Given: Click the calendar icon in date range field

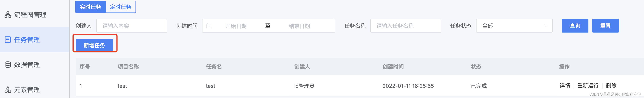Looking at the screenshot, I should point(209,26).
